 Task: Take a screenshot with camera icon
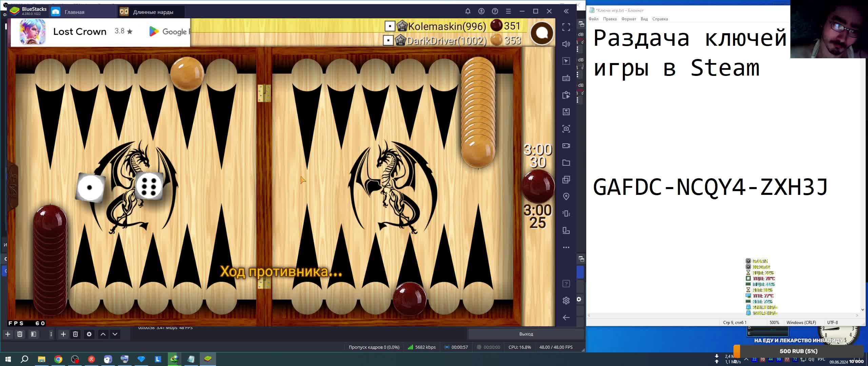point(566,129)
